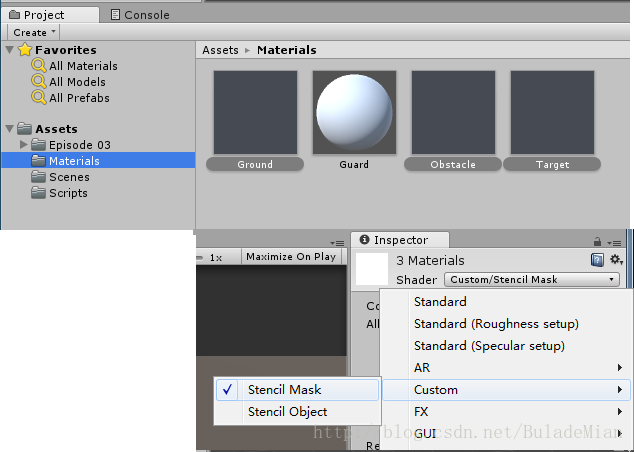The height and width of the screenshot is (452, 634).
Task: Open the Scenes folder
Action: click(x=69, y=177)
